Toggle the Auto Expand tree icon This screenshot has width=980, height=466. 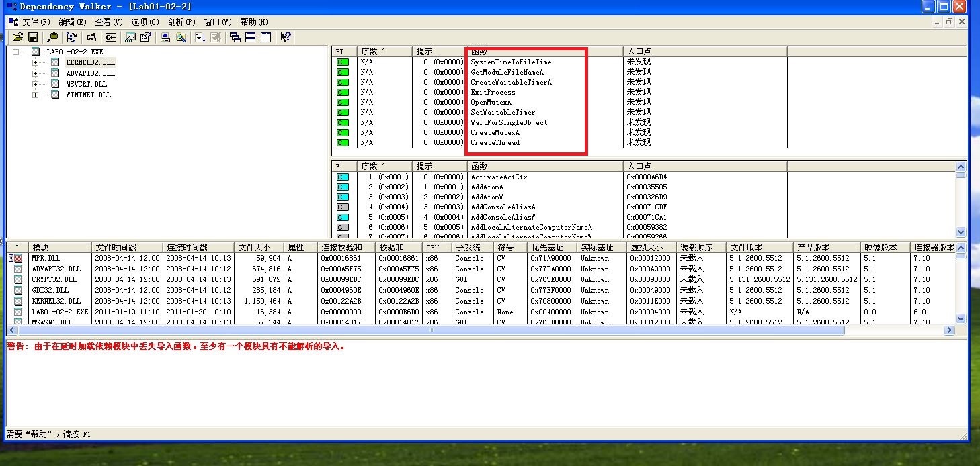(x=71, y=38)
